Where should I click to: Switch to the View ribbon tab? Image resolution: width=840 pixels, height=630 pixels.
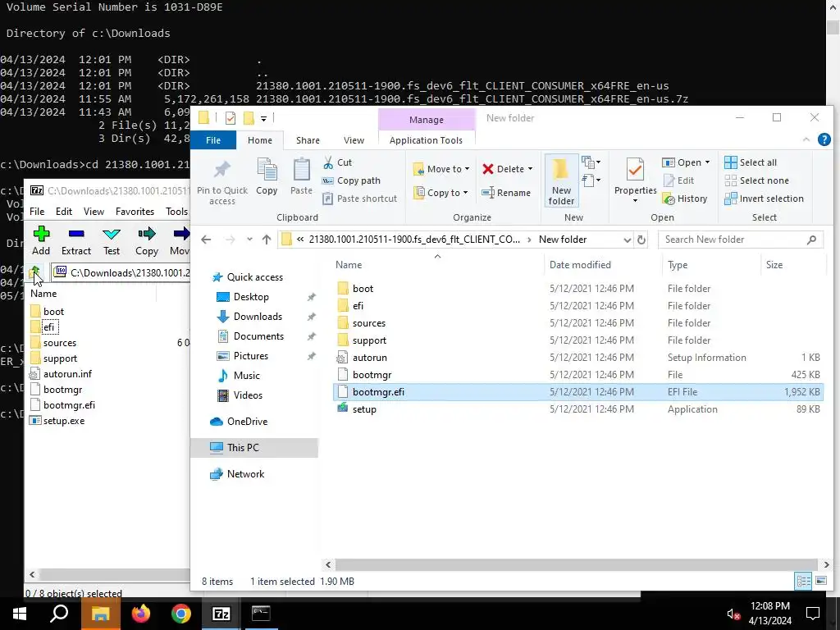[x=354, y=139]
